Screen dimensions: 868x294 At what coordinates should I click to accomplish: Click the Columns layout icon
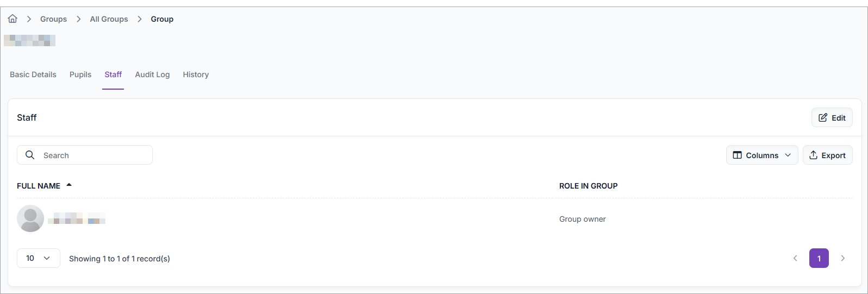coord(737,155)
